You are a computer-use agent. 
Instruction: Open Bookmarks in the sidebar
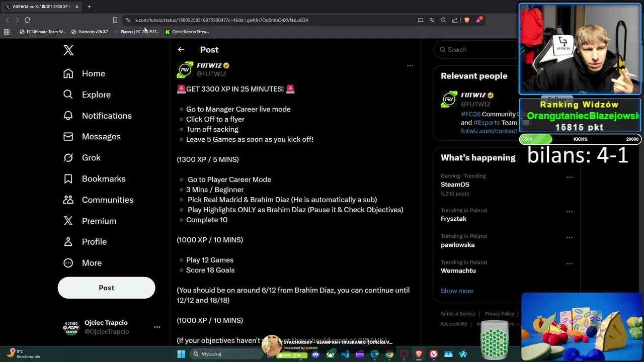94,179
